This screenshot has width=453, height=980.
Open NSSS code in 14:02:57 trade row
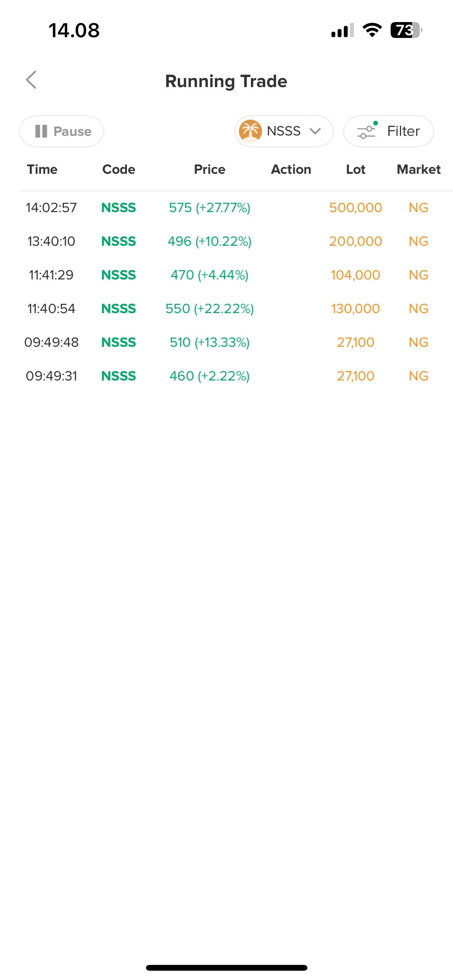(x=118, y=208)
